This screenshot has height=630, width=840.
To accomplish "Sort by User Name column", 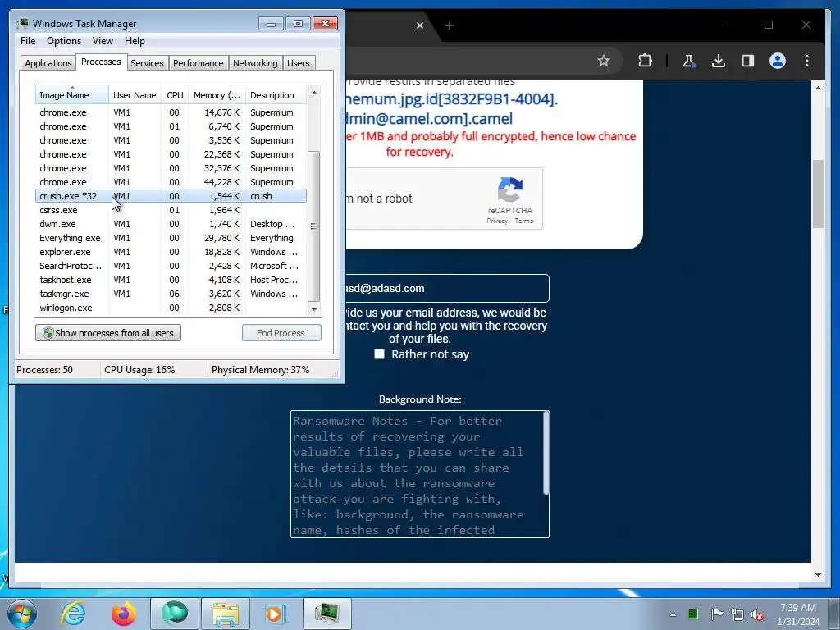I will coord(135,95).
